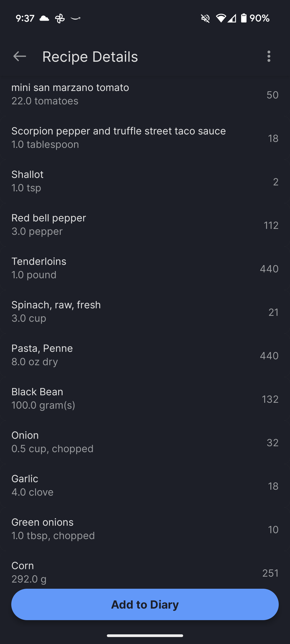290x644 pixels.
Task: Tap the cellular signal status icon
Action: pos(232,18)
